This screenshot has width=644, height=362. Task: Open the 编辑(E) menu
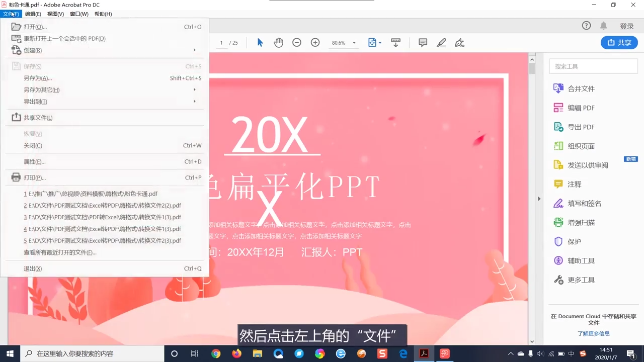(x=33, y=14)
